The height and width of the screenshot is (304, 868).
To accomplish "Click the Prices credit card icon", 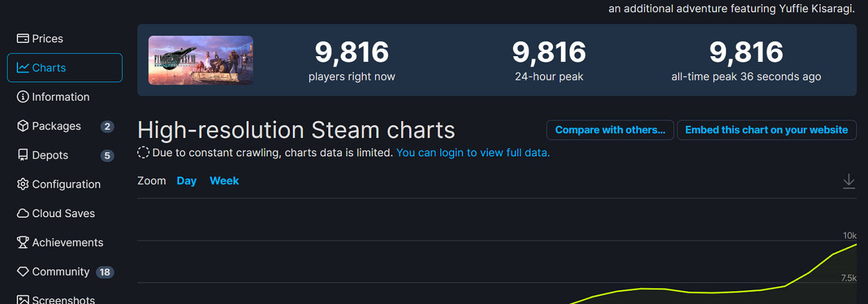I will click(x=23, y=39).
